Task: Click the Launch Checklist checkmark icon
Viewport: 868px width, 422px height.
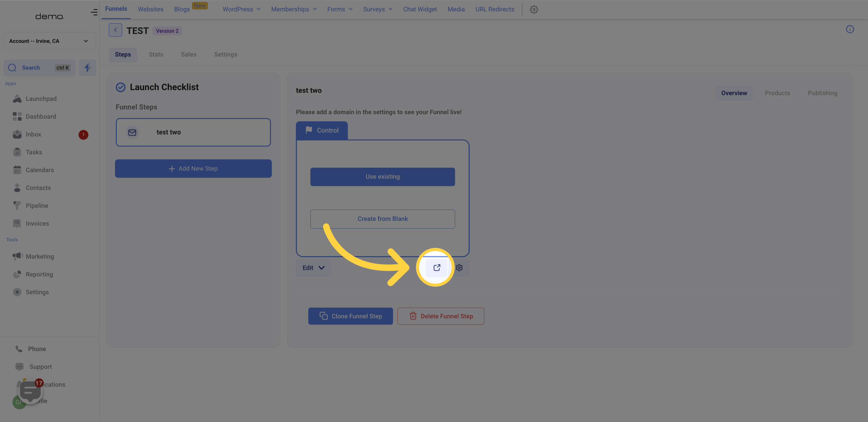Action: pyautogui.click(x=120, y=87)
